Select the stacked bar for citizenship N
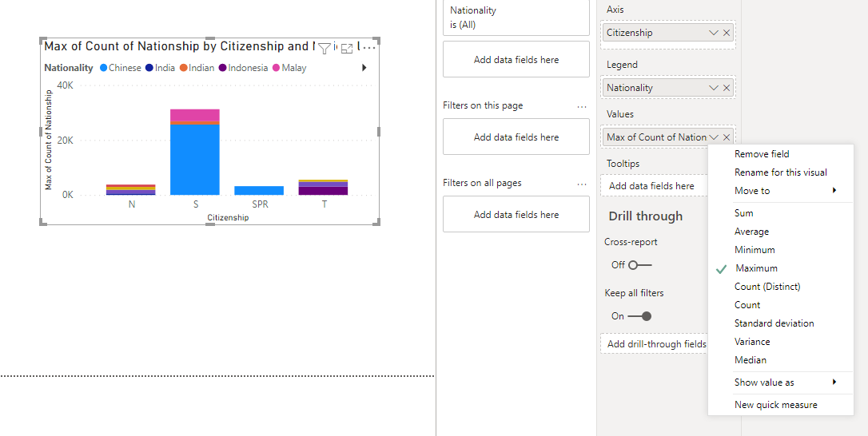 coord(130,190)
